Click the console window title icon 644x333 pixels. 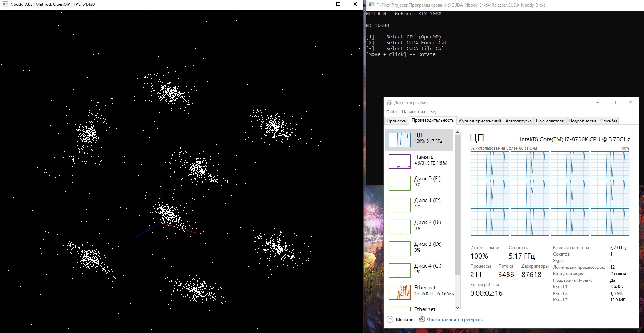(x=371, y=5)
